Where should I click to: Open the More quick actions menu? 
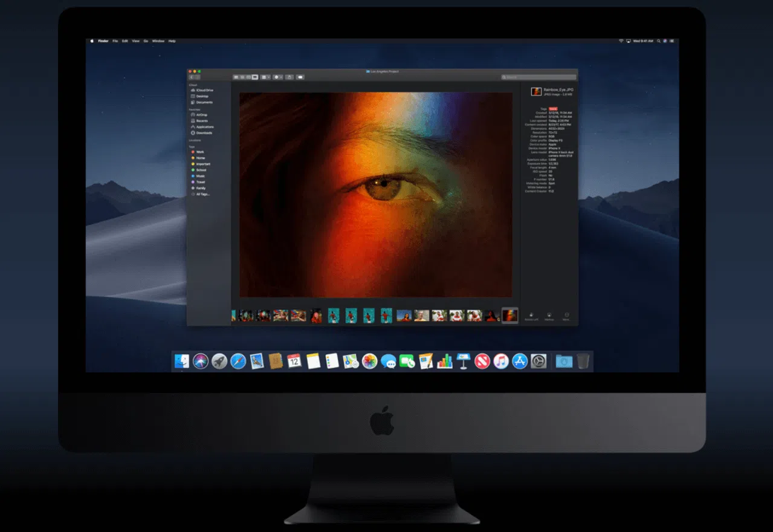566,314
